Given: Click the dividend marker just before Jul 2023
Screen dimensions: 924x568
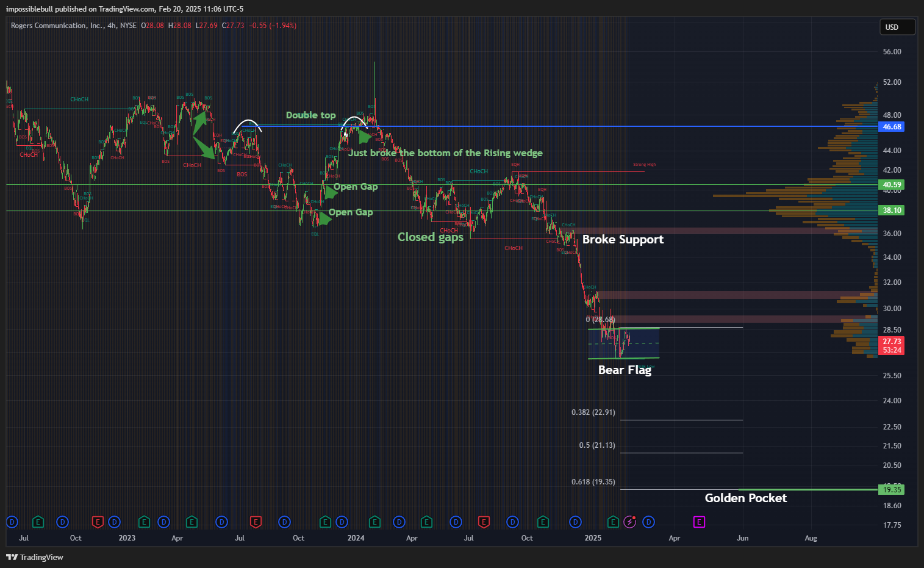Looking at the screenshot, I should 221,522.
